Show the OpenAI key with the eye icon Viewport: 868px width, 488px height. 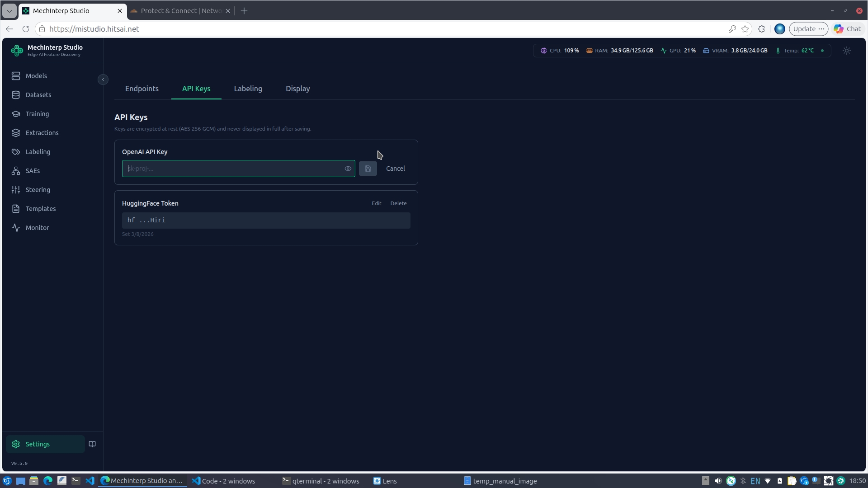pyautogui.click(x=348, y=169)
